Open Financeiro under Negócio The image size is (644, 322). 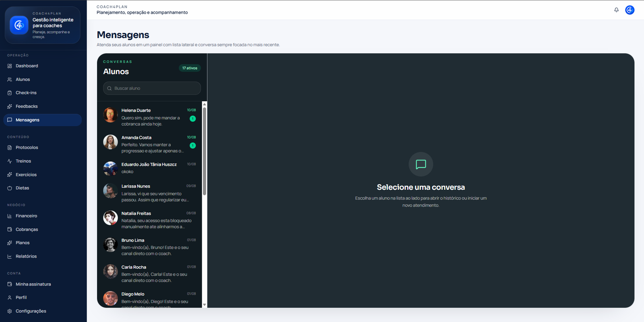[x=43, y=216]
